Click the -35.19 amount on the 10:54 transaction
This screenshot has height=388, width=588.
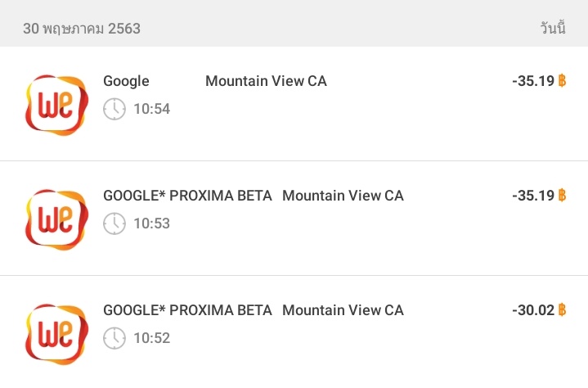(532, 81)
